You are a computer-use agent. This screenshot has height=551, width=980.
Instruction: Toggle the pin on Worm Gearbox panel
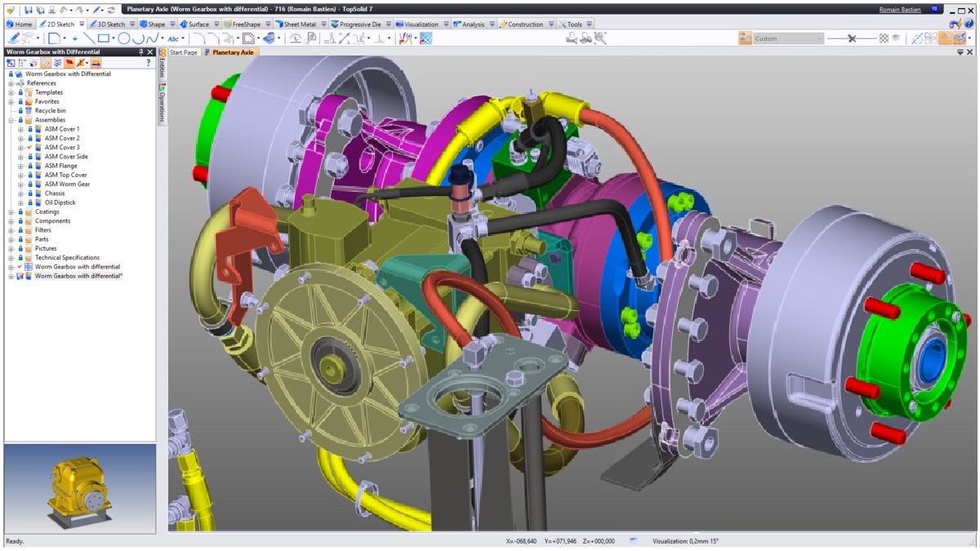click(140, 52)
